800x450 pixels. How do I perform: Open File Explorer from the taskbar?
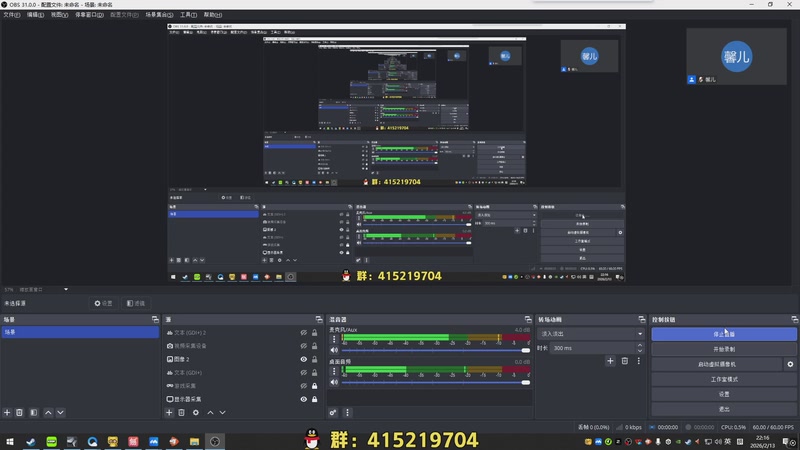(194, 441)
